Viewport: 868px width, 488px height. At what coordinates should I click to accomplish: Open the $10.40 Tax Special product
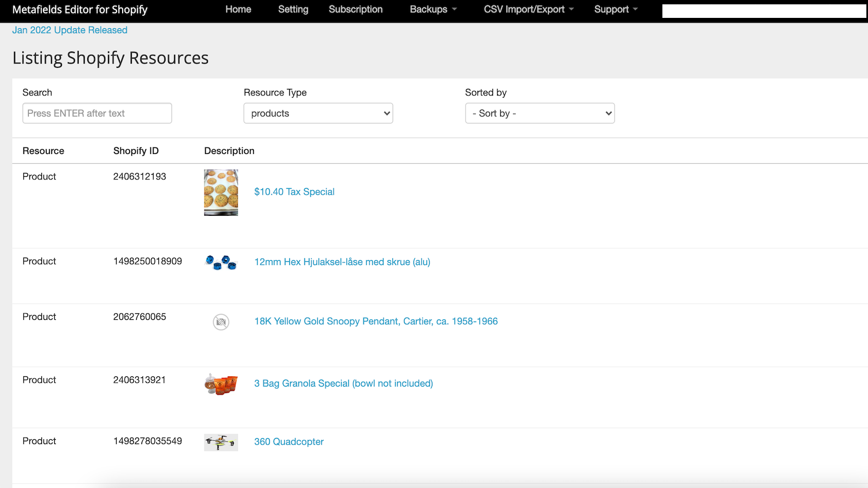(294, 192)
